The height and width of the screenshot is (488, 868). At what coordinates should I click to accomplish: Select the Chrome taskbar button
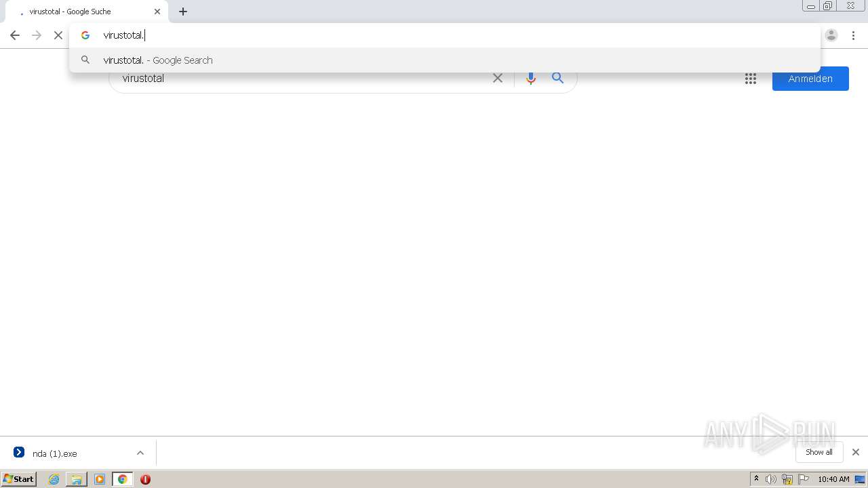122,479
